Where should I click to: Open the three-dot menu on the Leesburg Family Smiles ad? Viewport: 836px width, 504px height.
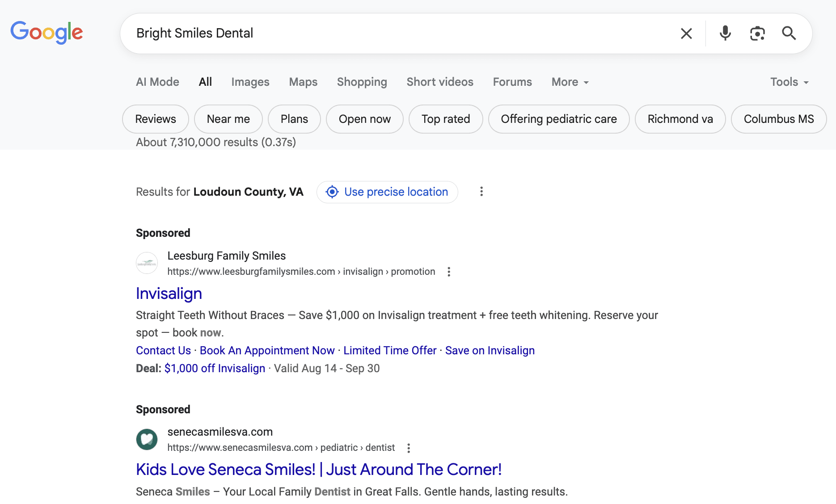point(449,272)
